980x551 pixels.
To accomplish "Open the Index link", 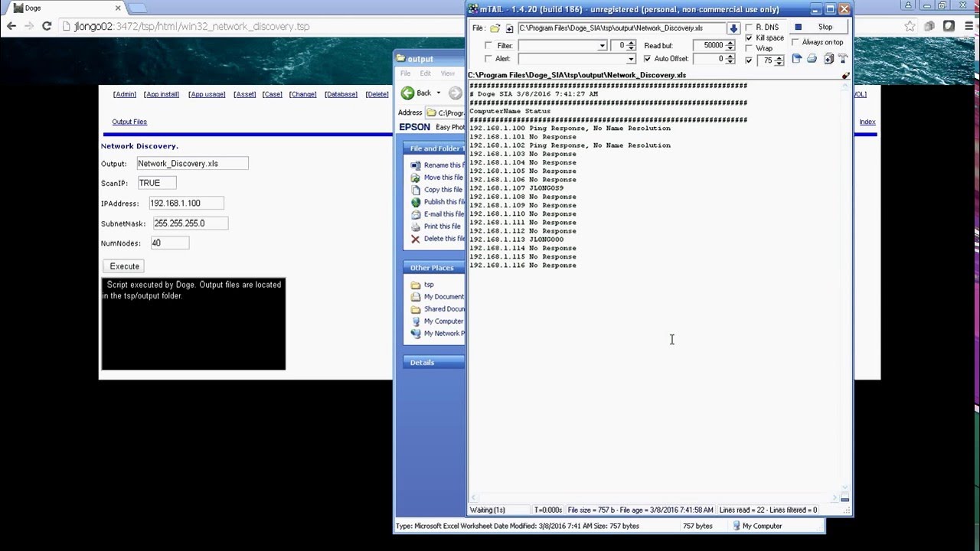I will (867, 122).
